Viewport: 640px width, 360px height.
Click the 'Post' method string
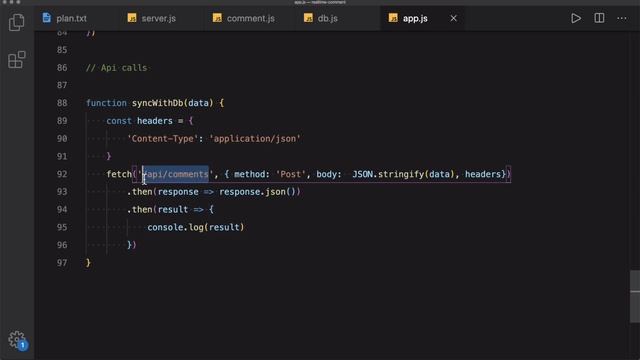tap(291, 174)
